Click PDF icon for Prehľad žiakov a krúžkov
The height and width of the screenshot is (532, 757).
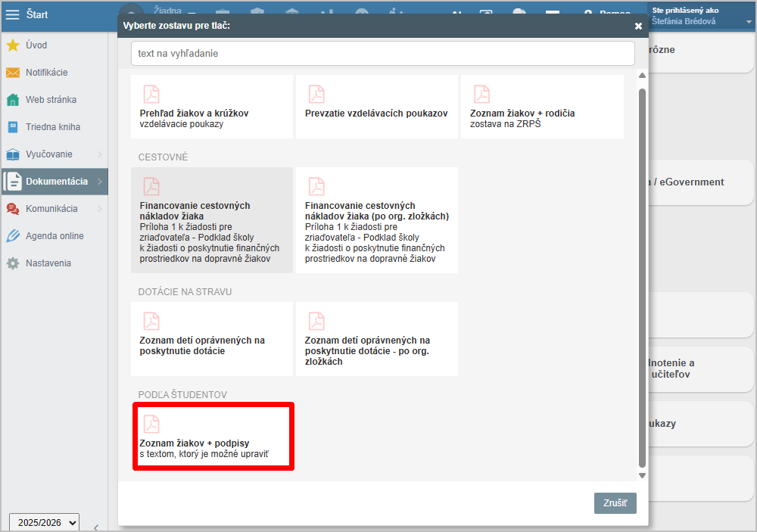[152, 94]
